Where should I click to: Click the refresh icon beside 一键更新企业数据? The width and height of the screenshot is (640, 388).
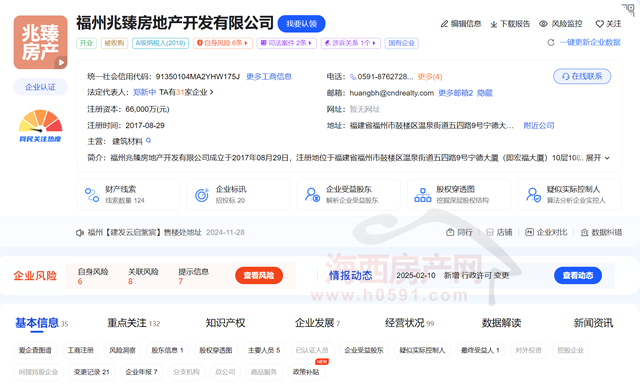551,42
